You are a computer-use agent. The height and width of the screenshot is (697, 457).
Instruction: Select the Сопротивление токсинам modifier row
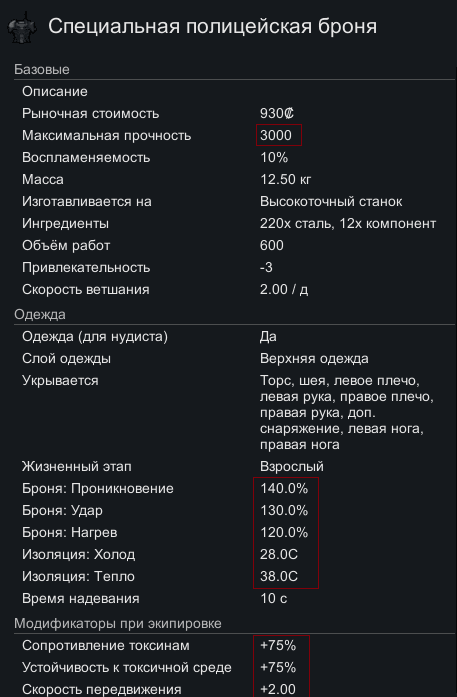coord(234,645)
